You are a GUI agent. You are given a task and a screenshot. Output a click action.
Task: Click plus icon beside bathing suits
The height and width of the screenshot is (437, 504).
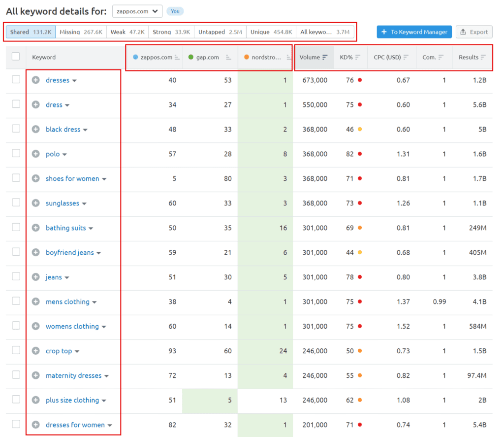(x=35, y=228)
